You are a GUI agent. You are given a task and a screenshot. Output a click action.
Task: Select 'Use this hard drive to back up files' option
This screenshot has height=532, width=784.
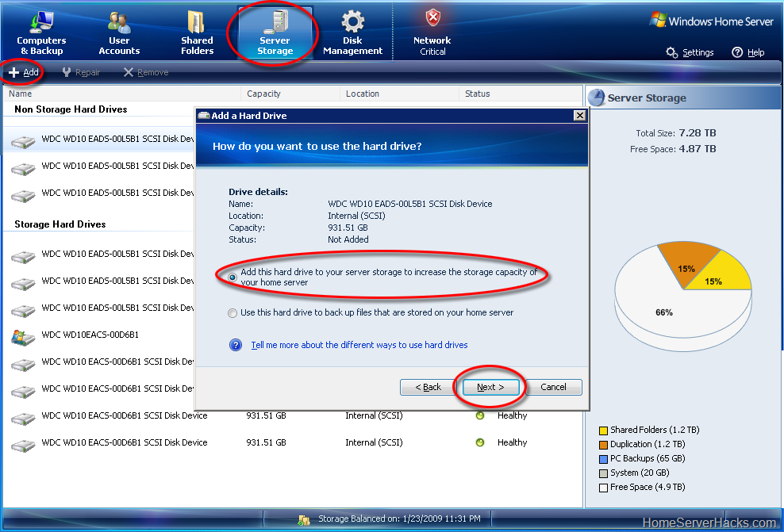pyautogui.click(x=233, y=313)
